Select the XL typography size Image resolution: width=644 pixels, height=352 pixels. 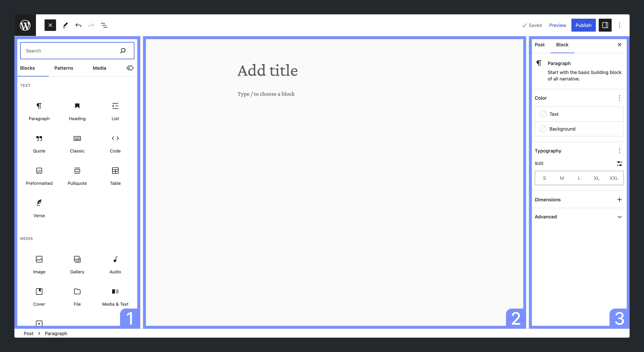pyautogui.click(x=597, y=178)
